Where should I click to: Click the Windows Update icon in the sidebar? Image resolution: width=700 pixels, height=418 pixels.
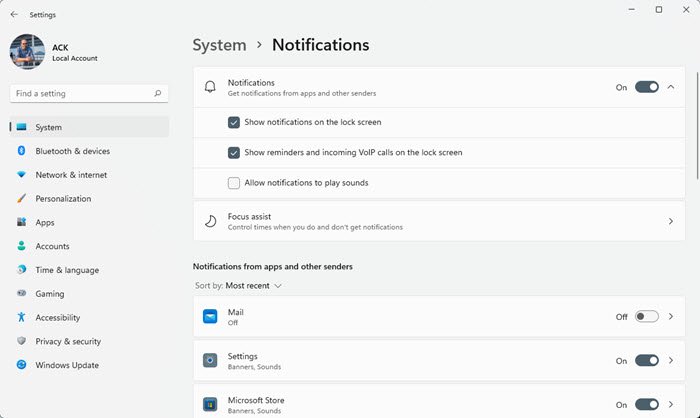click(21, 365)
